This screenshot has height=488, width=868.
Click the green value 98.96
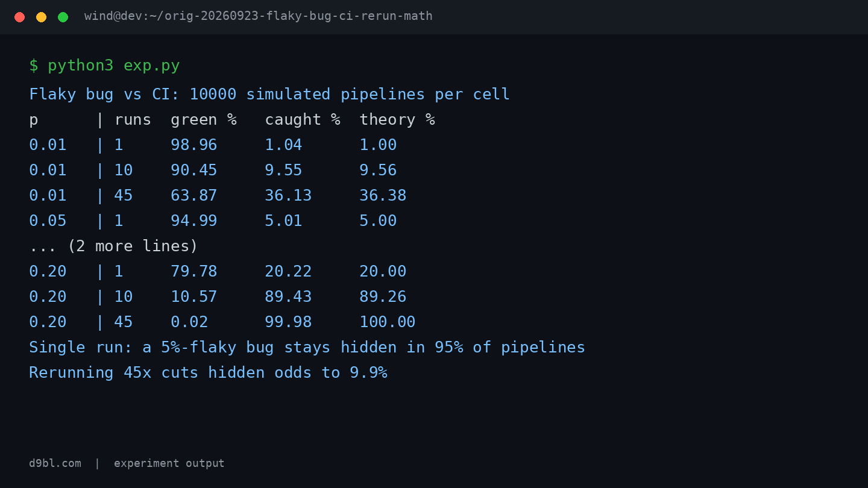(x=194, y=145)
